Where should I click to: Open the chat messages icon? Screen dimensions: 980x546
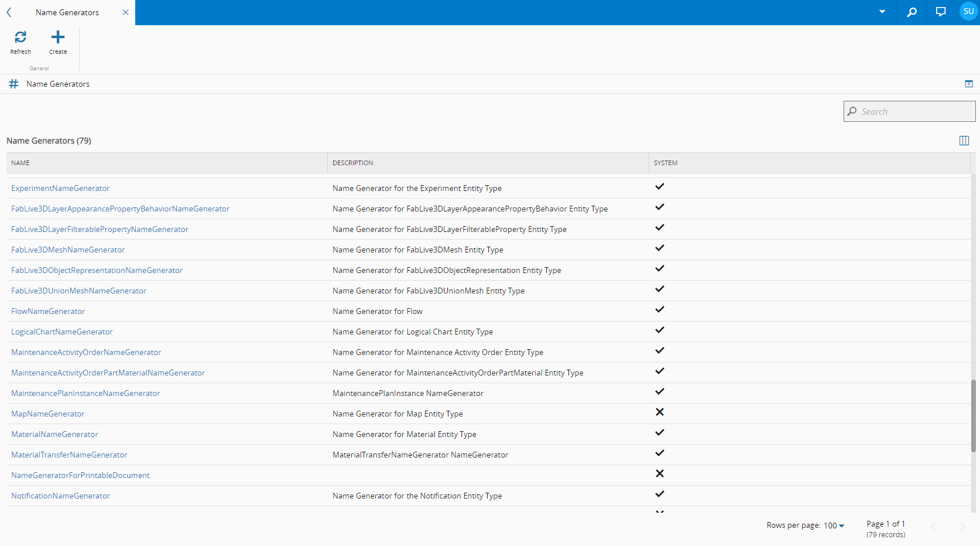[941, 12]
